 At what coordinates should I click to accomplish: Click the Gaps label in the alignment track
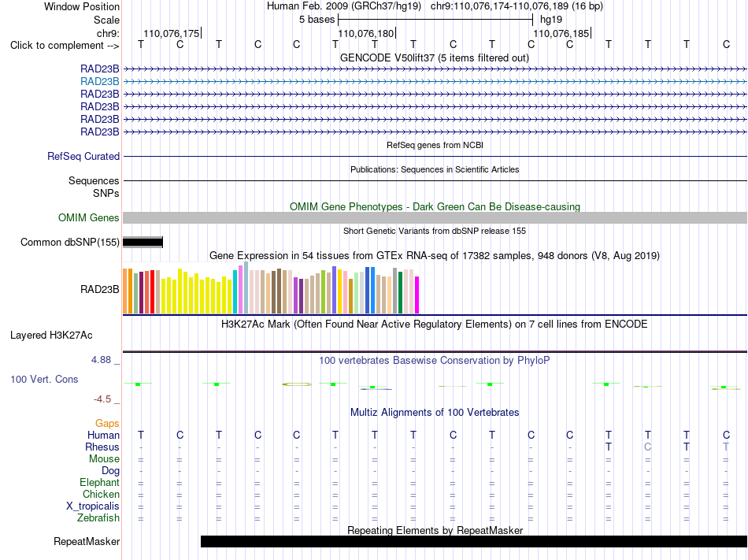(107, 424)
